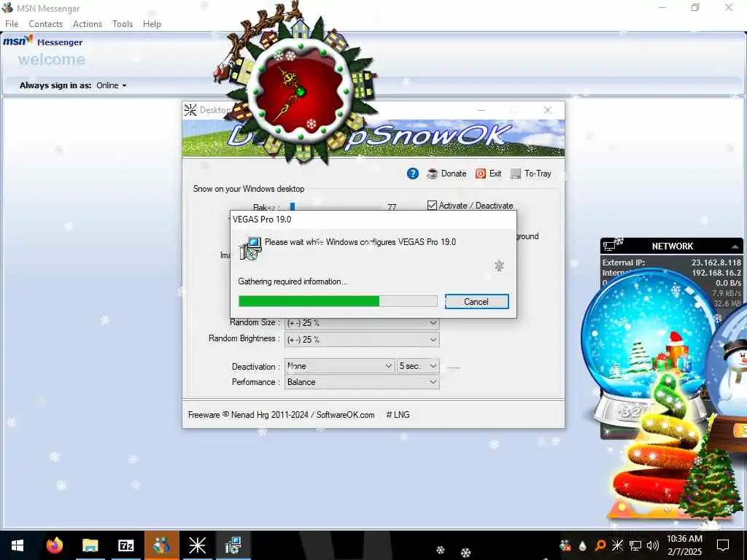Open the Windows Start button
Viewport: 747px width, 560px height.
click(18, 545)
